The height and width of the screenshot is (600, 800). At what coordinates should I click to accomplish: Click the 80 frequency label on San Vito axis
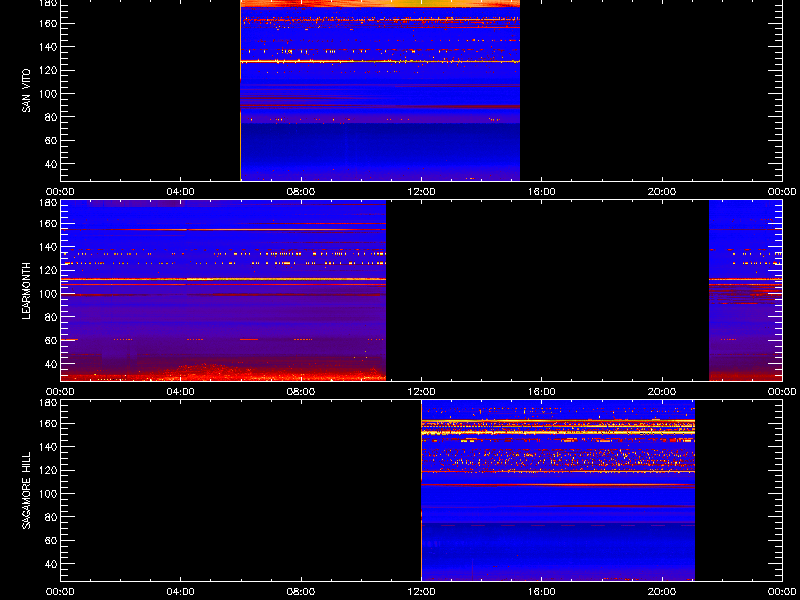pos(51,117)
